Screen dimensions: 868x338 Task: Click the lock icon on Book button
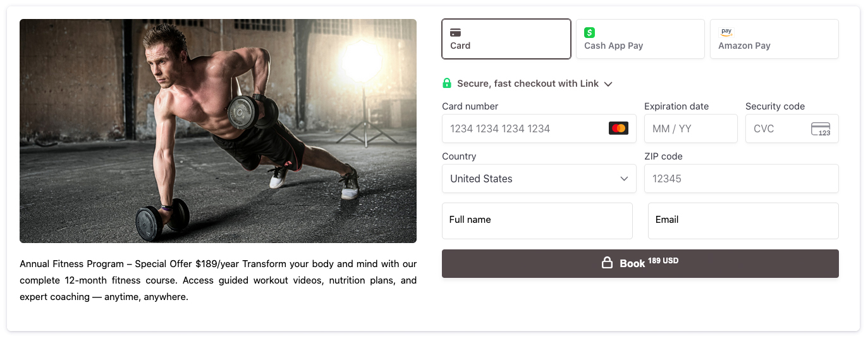click(x=607, y=263)
